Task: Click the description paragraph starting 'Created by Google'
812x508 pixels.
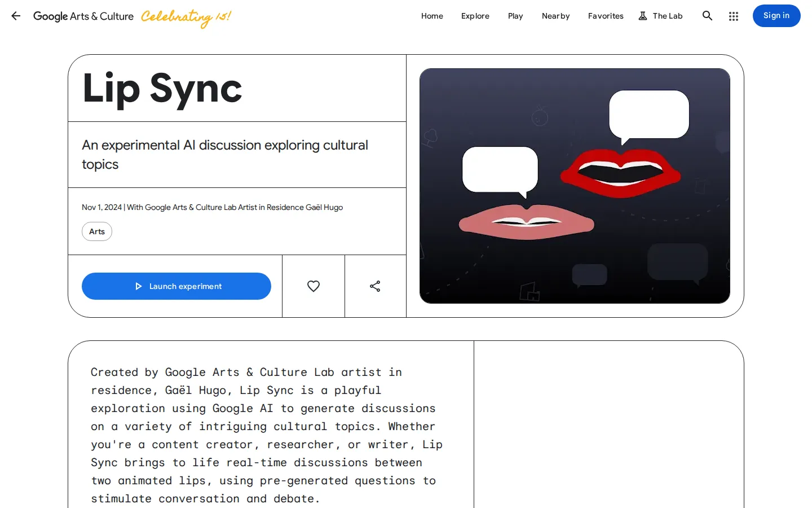Action: pyautogui.click(x=267, y=435)
